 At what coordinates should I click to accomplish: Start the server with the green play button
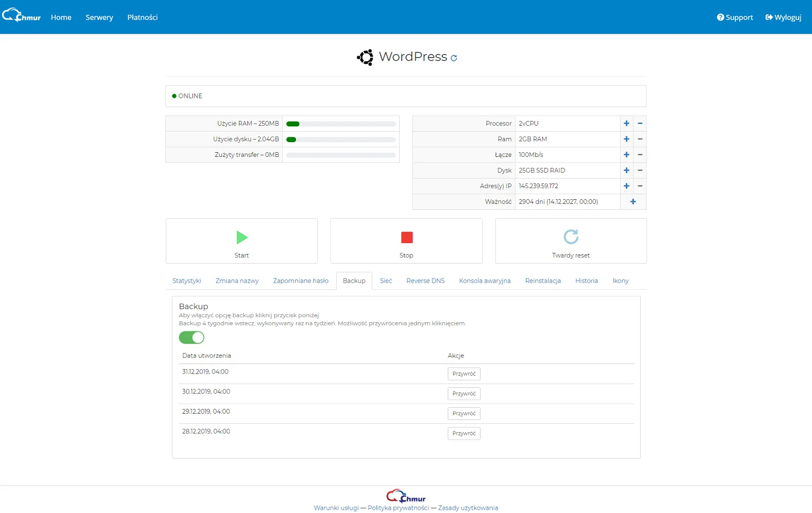click(x=242, y=241)
